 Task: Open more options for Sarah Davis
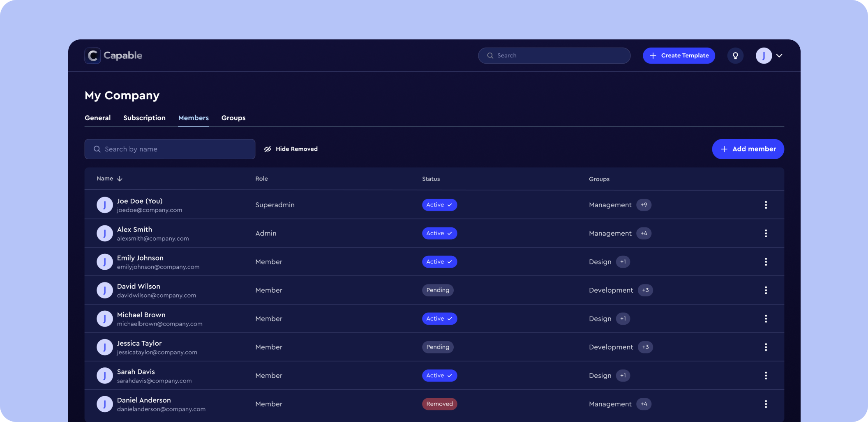[x=766, y=376]
